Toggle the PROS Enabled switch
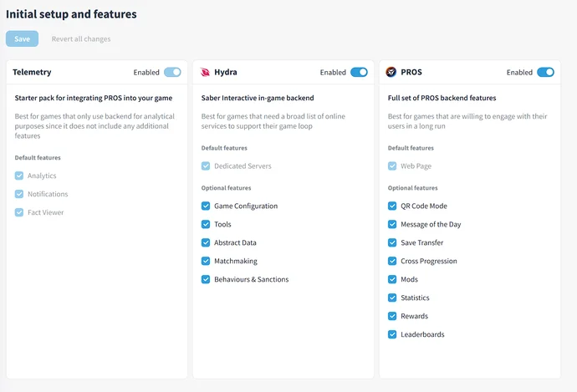Image resolution: width=577 pixels, height=392 pixels. coord(546,72)
